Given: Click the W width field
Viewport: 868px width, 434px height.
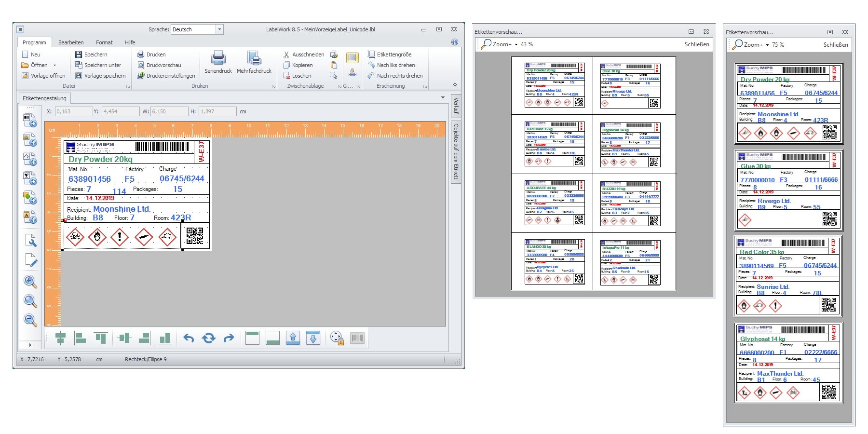Looking at the screenshot, I should pyautogui.click(x=170, y=111).
